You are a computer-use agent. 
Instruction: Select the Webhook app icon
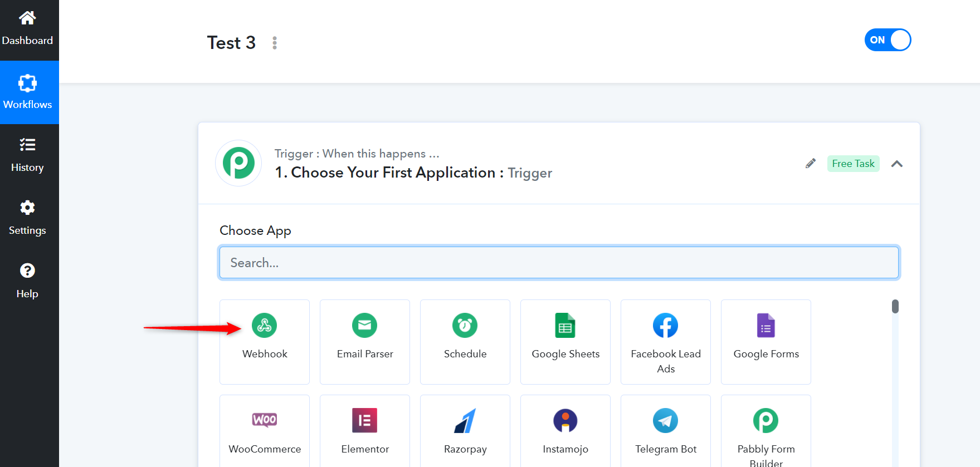265,326
